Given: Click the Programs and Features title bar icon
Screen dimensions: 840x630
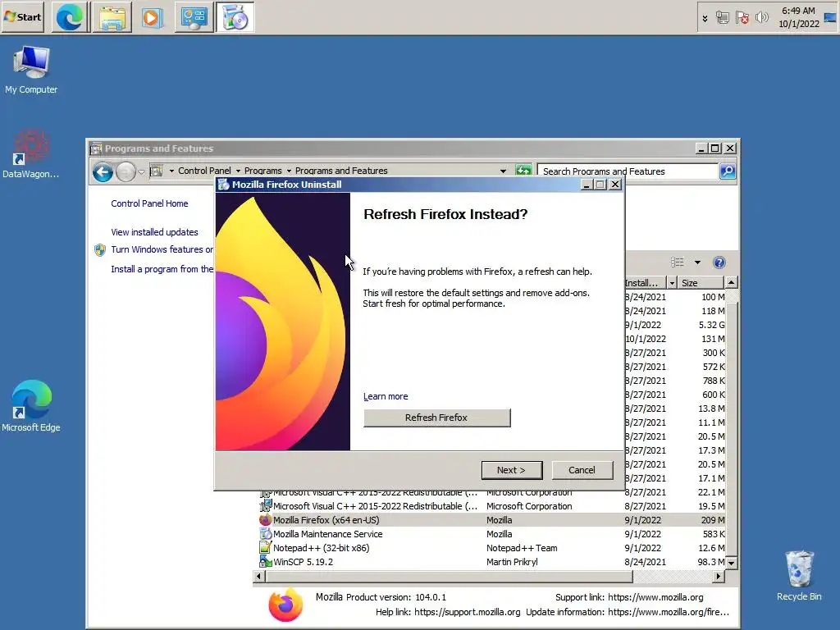Looking at the screenshot, I should click(97, 148).
